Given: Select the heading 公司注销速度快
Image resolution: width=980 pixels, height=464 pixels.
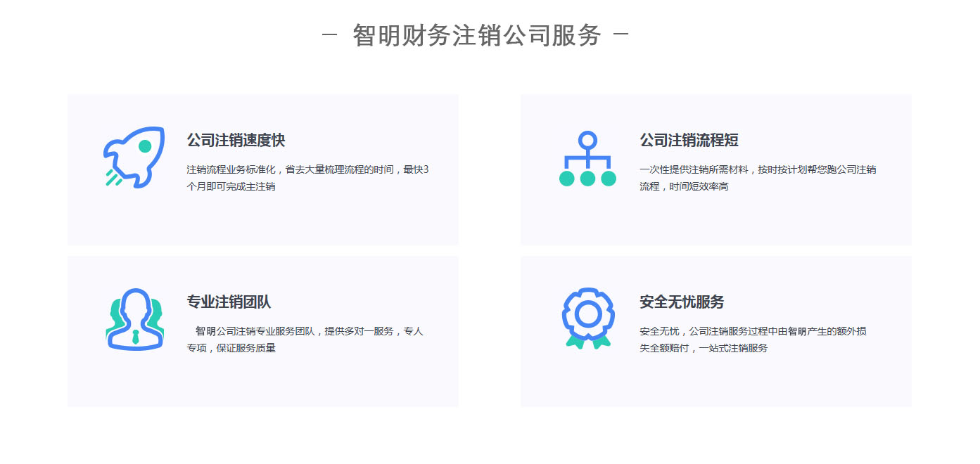Looking at the screenshot, I should pyautogui.click(x=236, y=141).
